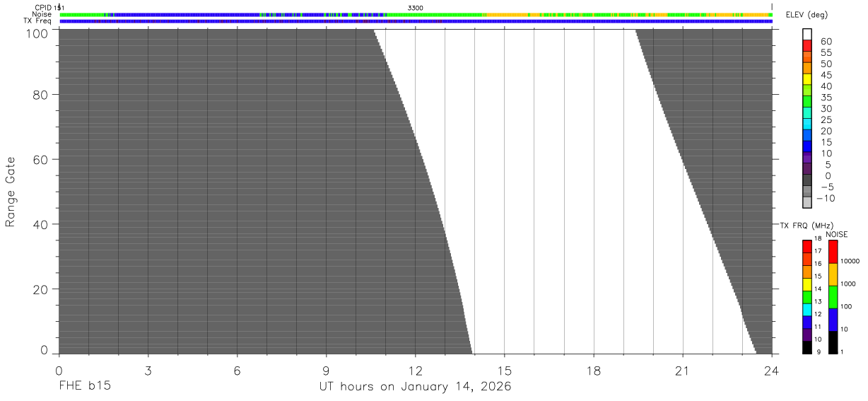Click the red swatch in ELEV color bar
The width and height of the screenshot is (868, 401).
point(807,45)
